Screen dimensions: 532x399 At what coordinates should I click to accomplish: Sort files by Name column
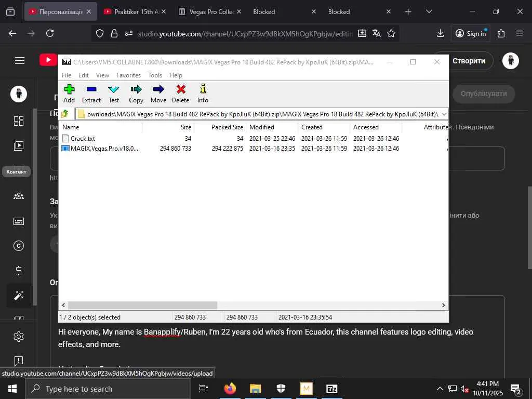coord(101,127)
